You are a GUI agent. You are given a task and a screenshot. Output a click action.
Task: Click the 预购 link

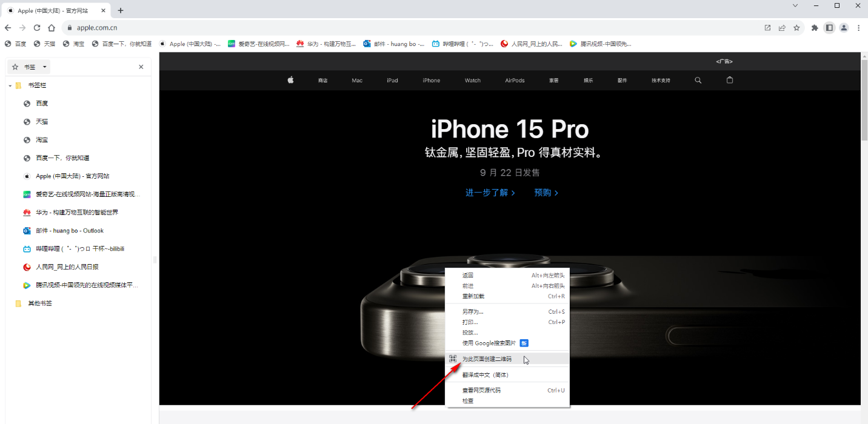tap(546, 193)
